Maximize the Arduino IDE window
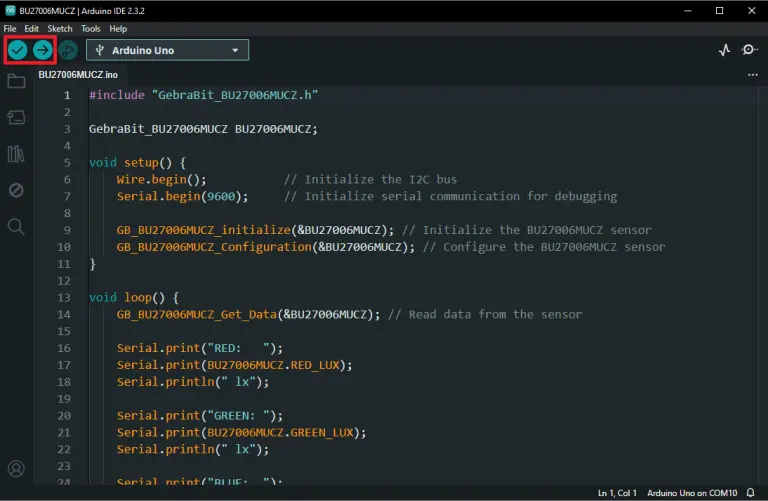This screenshot has width=768, height=501. coord(720,10)
